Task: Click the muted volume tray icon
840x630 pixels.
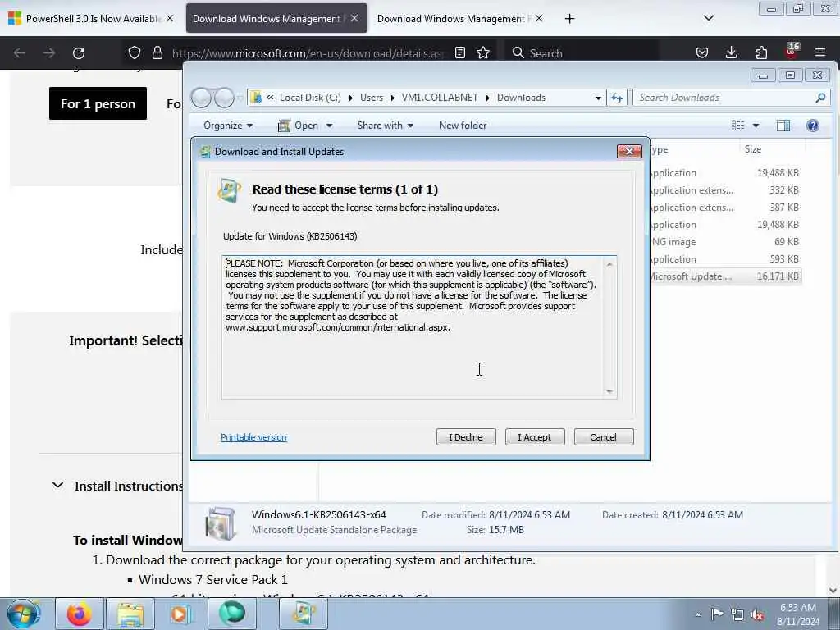Action: 757,615
